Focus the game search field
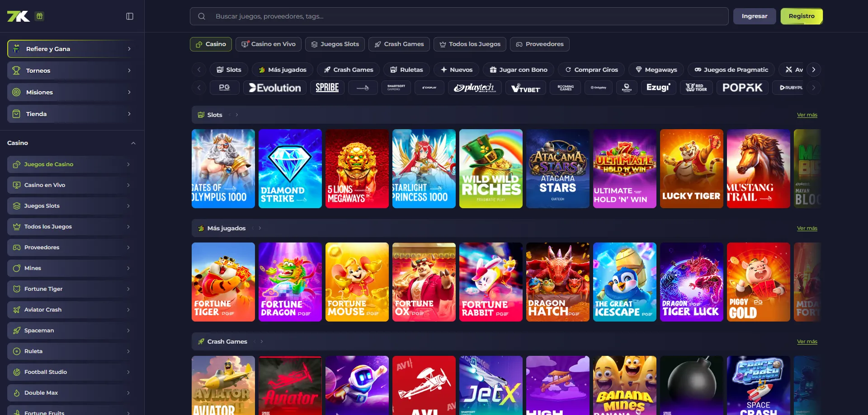This screenshot has width=868, height=415. pos(459,16)
